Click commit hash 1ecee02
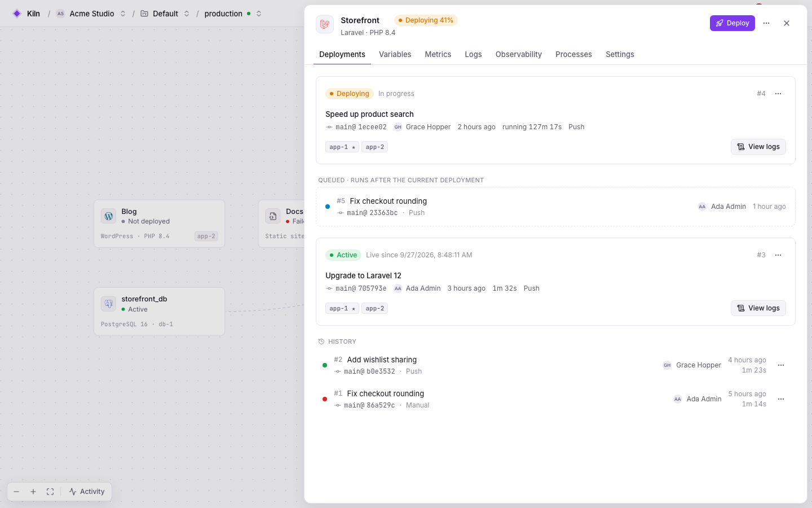Screen dimensions: 812x508 point(372,127)
